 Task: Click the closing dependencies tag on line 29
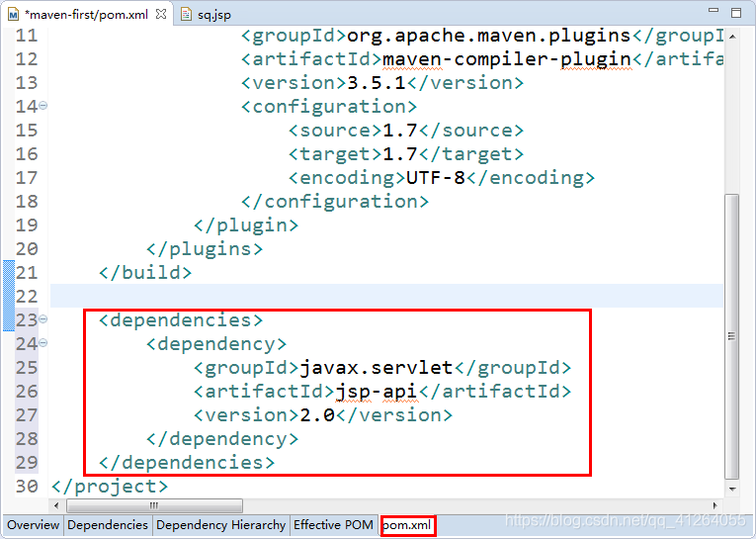(x=187, y=463)
